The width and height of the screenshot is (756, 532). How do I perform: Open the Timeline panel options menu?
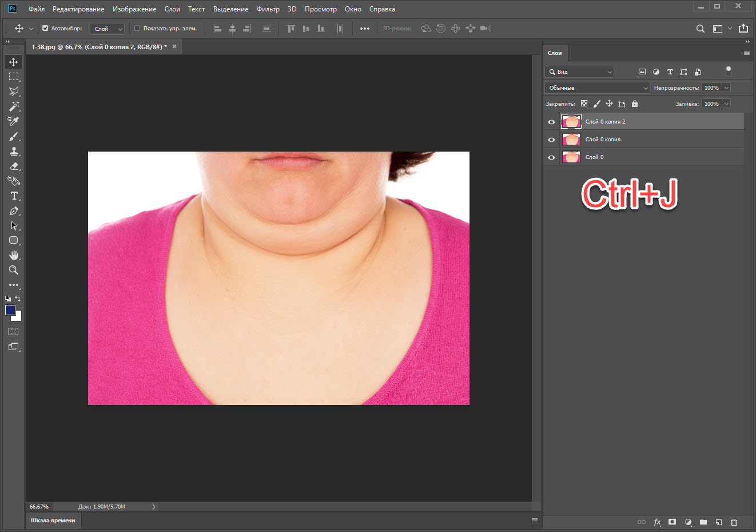click(535, 520)
